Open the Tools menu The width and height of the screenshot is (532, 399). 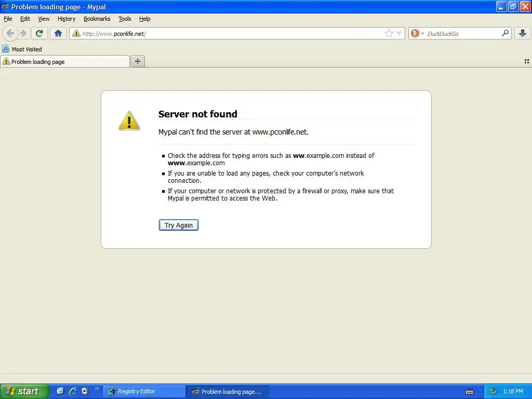point(125,19)
